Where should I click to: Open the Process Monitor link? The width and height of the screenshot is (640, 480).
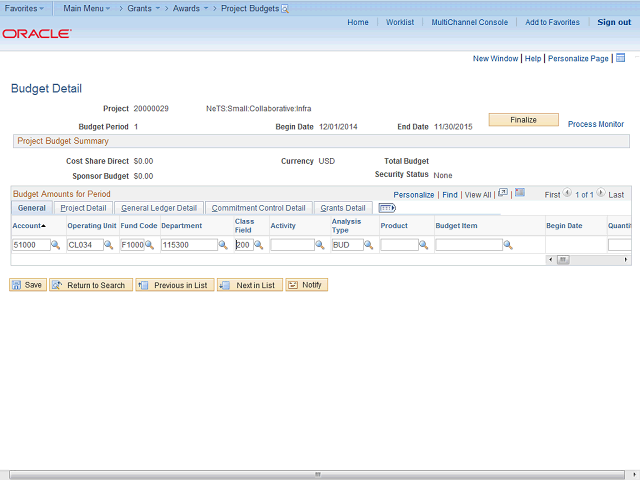(595, 125)
